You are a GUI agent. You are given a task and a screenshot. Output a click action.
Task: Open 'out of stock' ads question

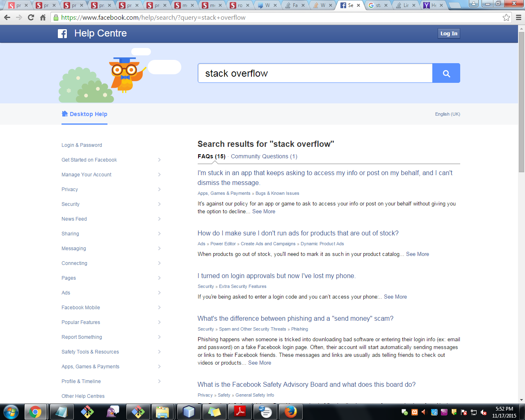coord(298,233)
